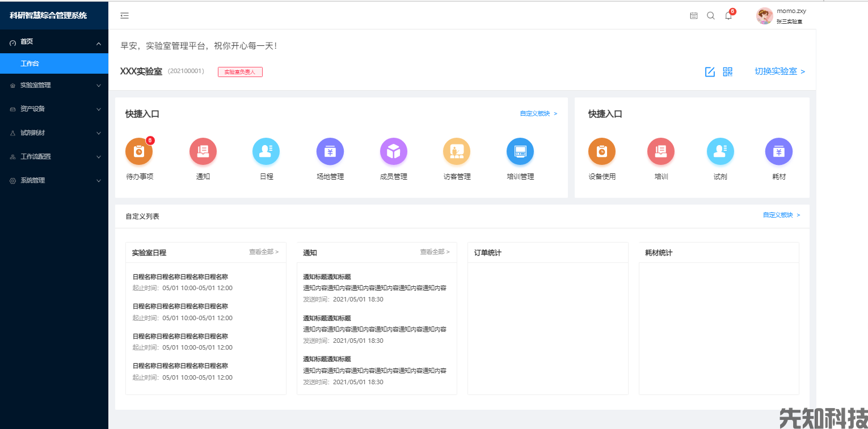
Task: Click the 张三实验室 text under the username
Action: [789, 22]
